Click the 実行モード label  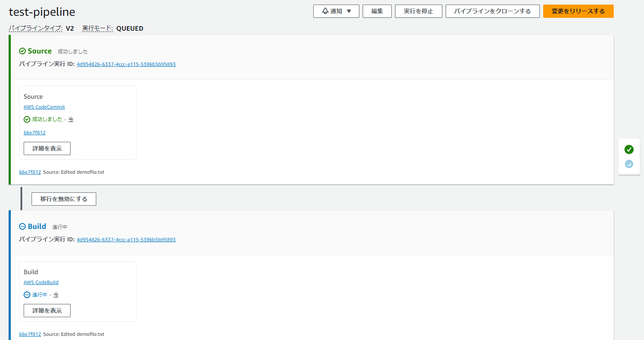point(98,28)
